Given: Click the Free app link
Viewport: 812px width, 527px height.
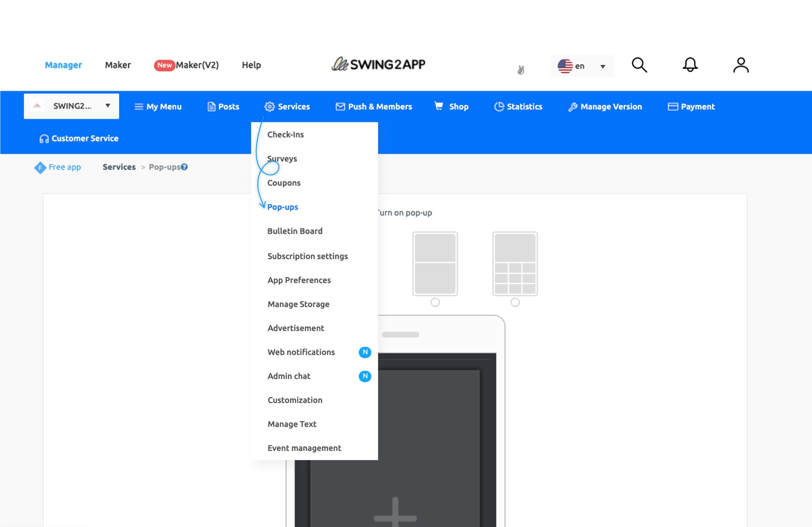Looking at the screenshot, I should (x=65, y=167).
